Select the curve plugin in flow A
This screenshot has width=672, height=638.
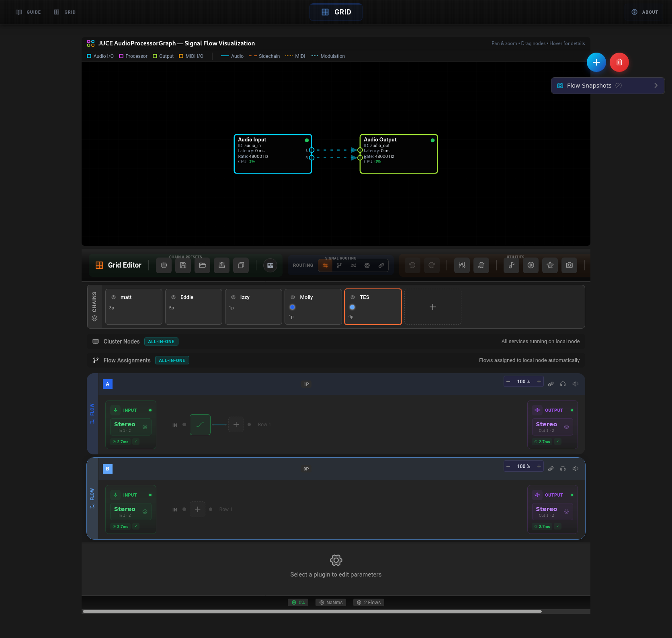click(x=200, y=425)
